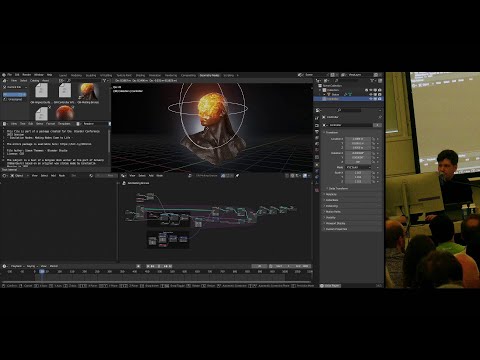Click the asset browser filter funnel icon

point(104,80)
